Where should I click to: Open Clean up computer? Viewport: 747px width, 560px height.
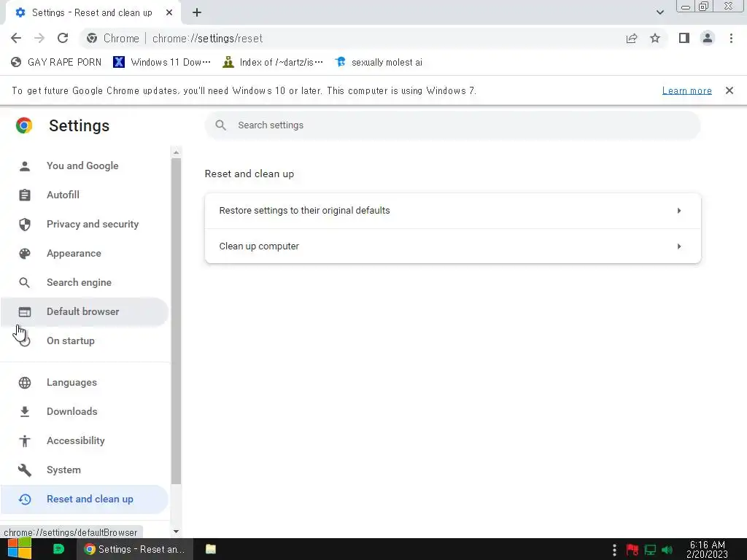[x=452, y=246]
